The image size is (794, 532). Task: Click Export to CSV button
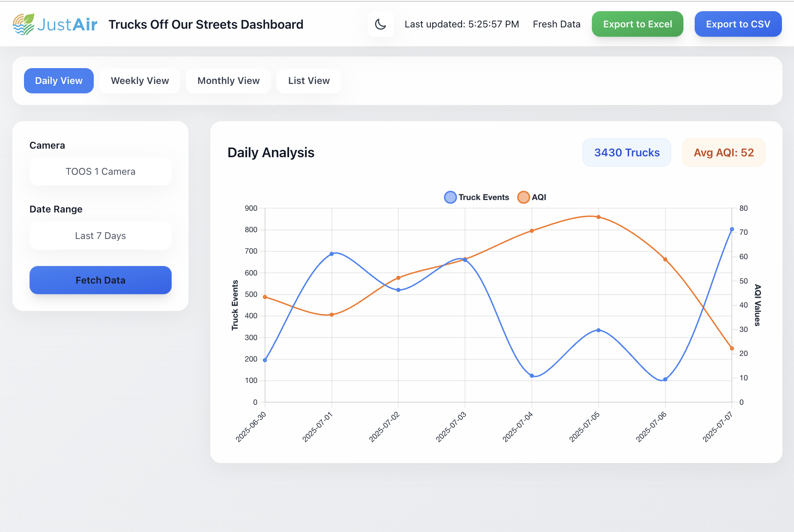point(738,24)
